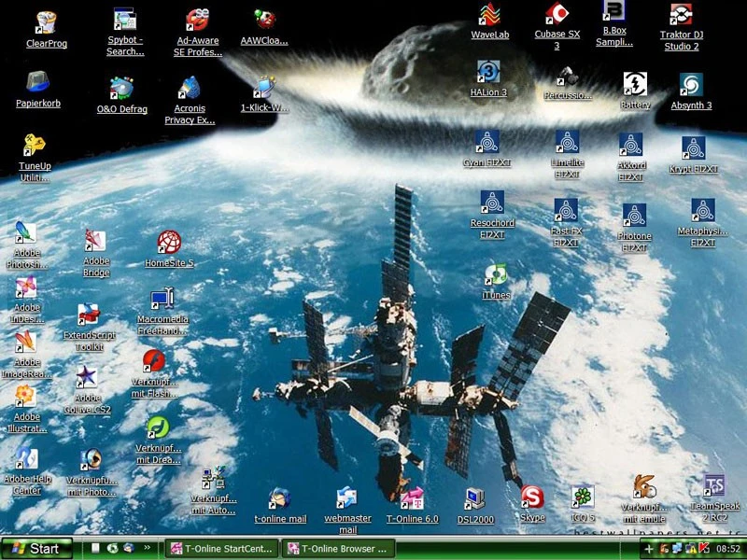Select the O&O Defrag shortcut
747x560 pixels.
[x=121, y=90]
